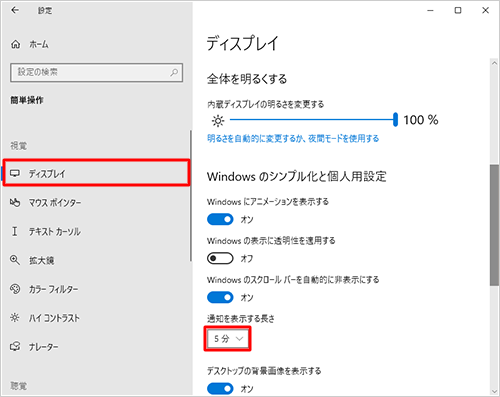Click the 通知を表示する長さ label
Image resolution: width=500 pixels, height=397 pixels.
(x=241, y=319)
